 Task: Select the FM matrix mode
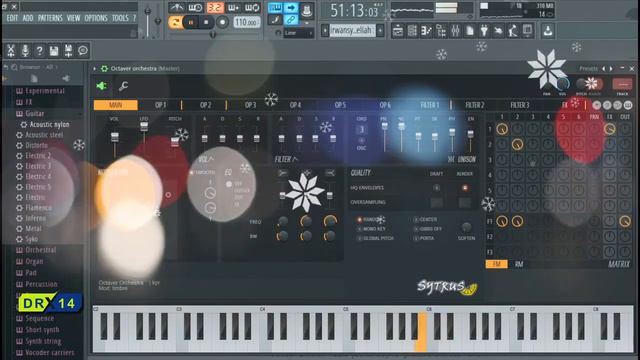click(497, 264)
